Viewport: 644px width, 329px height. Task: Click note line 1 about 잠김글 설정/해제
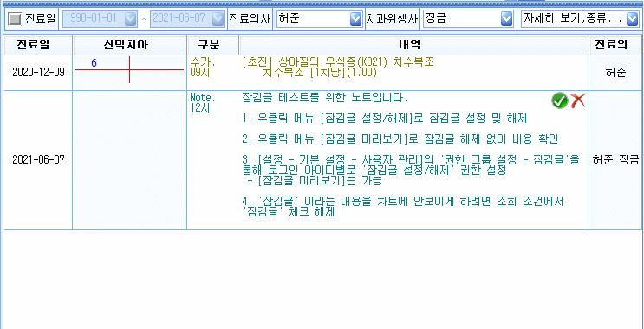[x=385, y=119]
